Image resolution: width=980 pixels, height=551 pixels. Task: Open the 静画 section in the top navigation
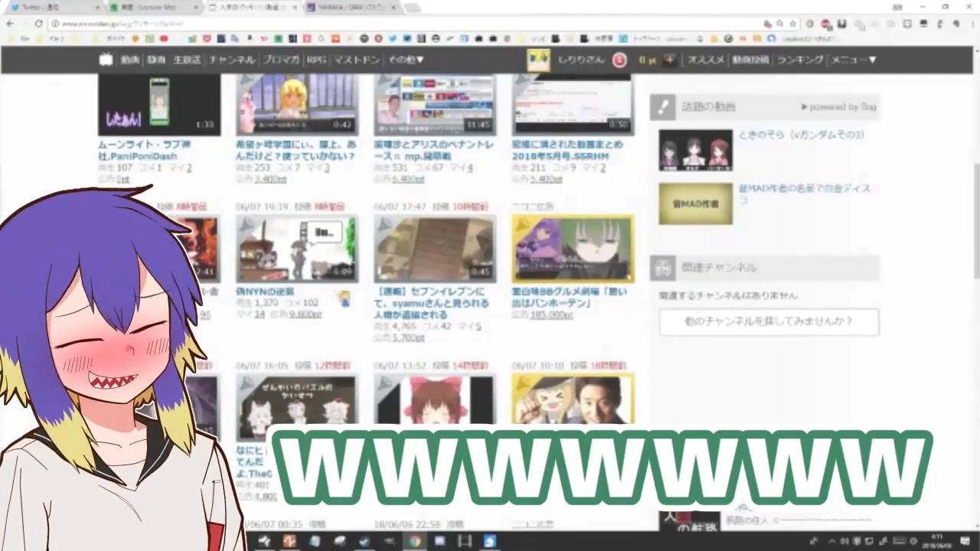click(156, 60)
